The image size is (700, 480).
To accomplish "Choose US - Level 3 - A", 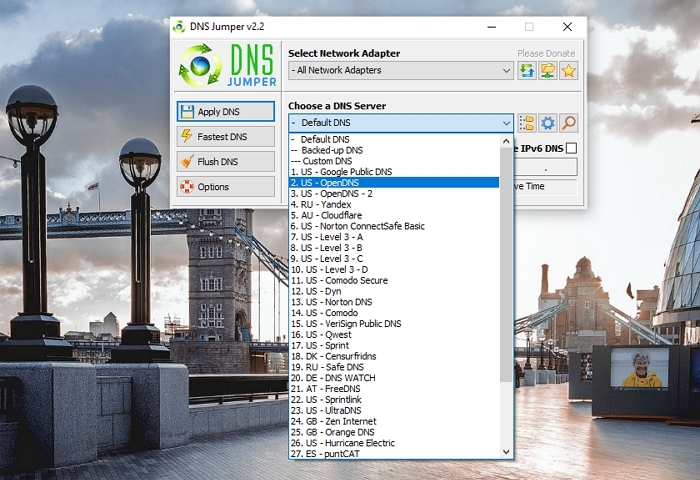I will tap(394, 237).
